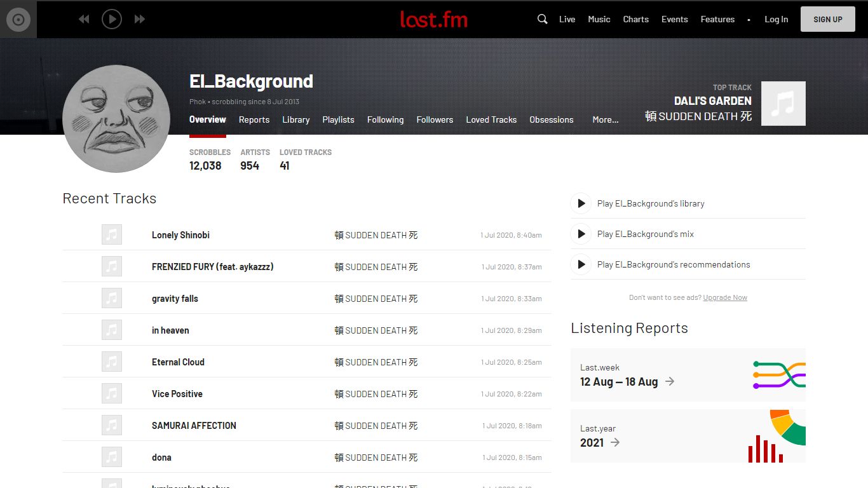Screen dimensions: 868x488
Task: Open the Followers tab
Action: tap(435, 119)
